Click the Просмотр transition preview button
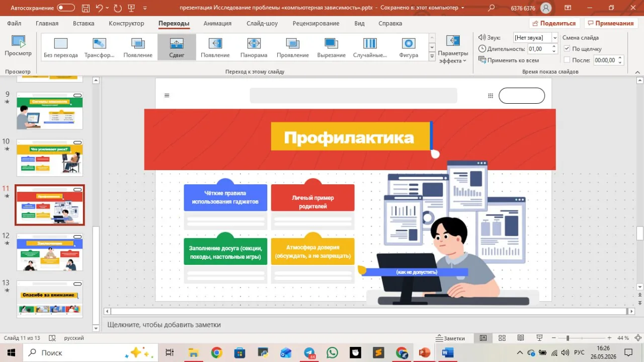The image size is (644, 362). pos(18,46)
